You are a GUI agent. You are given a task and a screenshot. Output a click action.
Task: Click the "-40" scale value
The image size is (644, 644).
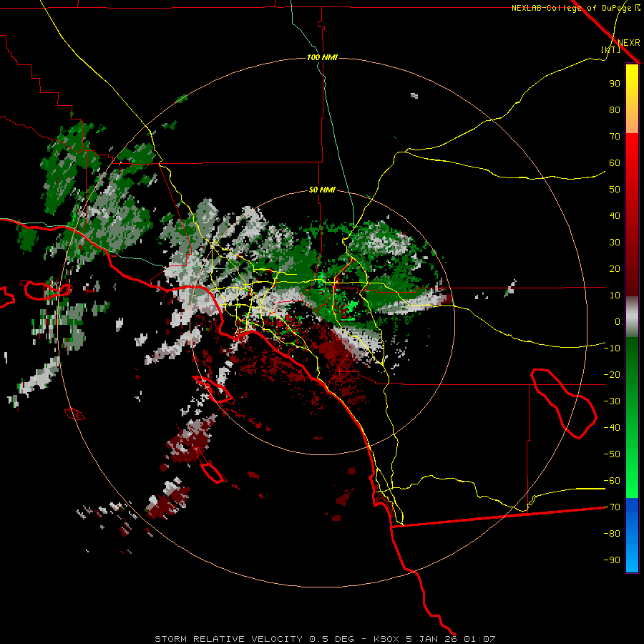(x=612, y=428)
